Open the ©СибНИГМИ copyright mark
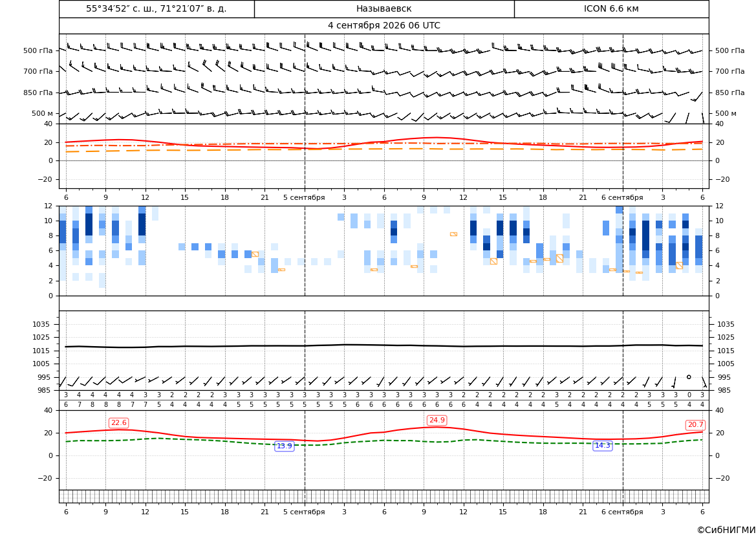Screen dimensions: 756x535 (x=726, y=530)
